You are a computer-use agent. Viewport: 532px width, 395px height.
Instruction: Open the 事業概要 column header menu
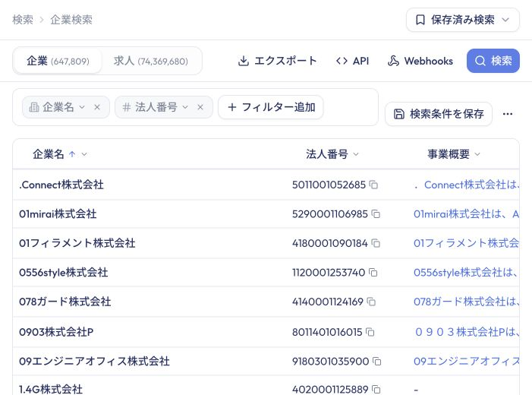(477, 154)
